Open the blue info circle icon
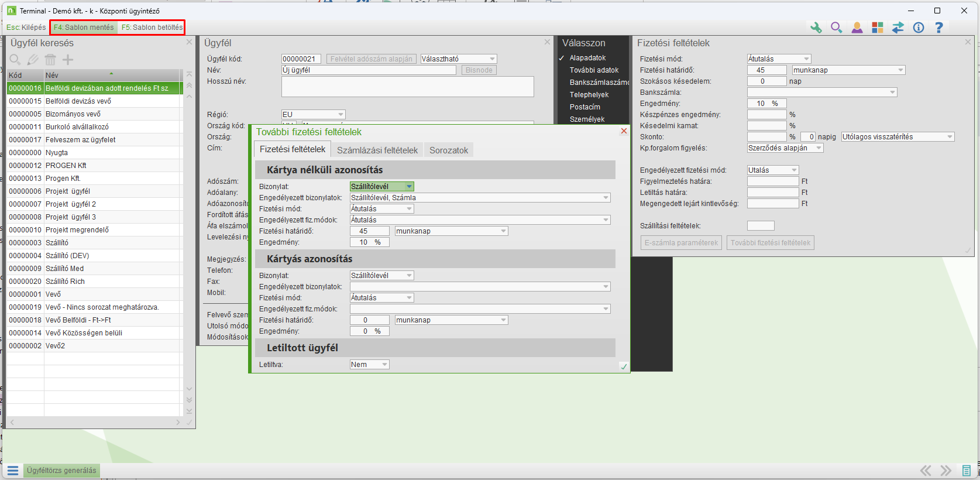This screenshot has width=980, height=480. 919,28
